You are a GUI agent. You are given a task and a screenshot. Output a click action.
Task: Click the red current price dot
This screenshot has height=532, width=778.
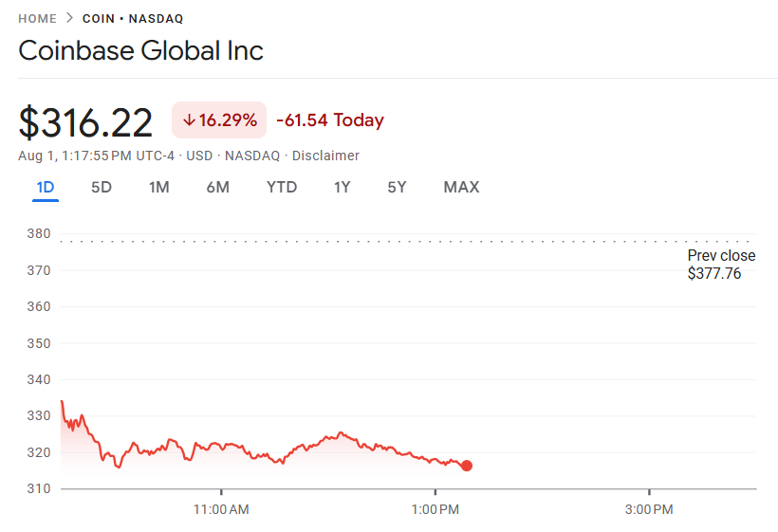click(467, 466)
